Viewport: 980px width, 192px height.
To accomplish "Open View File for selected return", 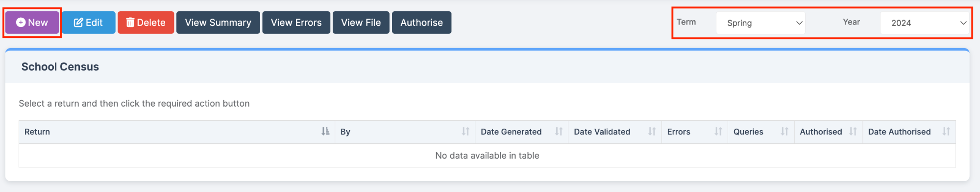I will pos(361,23).
